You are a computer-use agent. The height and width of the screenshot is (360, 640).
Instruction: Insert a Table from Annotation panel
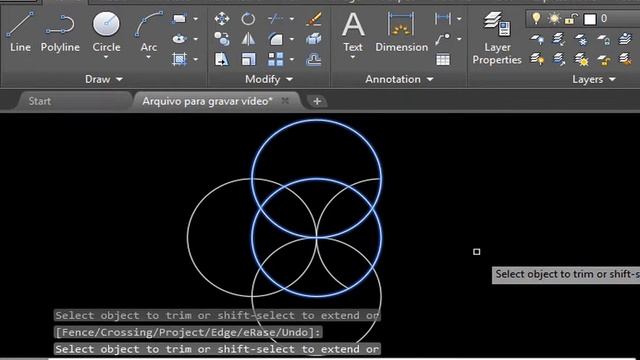(x=443, y=60)
